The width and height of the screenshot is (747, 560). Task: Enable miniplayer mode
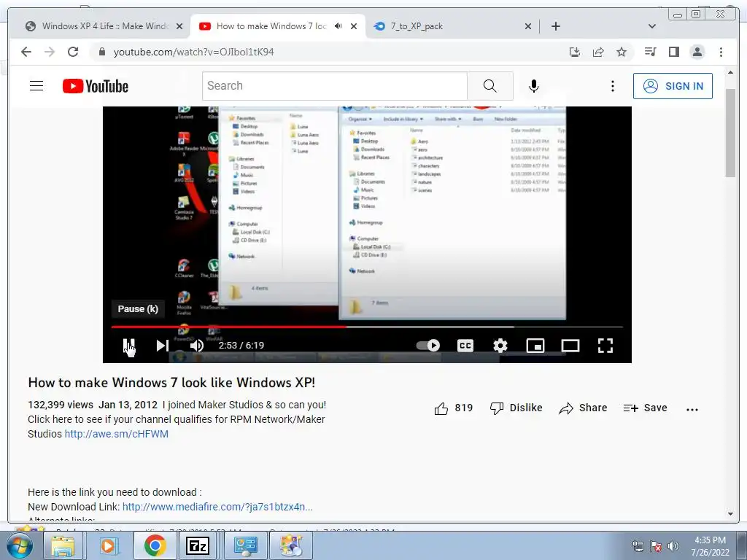(x=535, y=345)
